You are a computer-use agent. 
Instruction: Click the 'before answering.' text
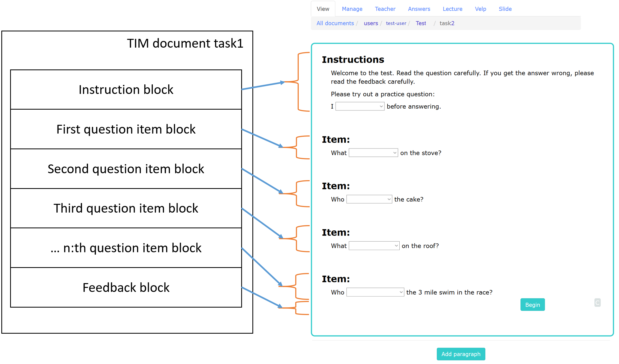[414, 106]
